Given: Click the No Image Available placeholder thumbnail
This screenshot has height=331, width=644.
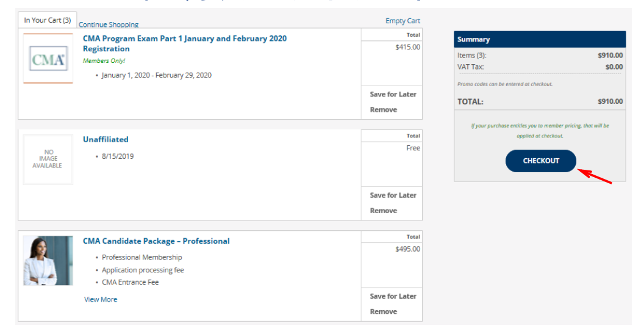Looking at the screenshot, I should point(48,159).
